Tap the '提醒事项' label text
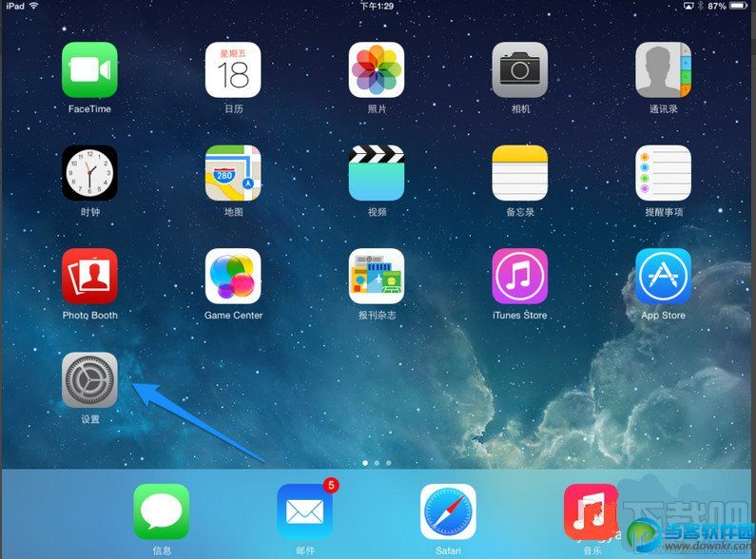This screenshot has width=756, height=559. [x=664, y=212]
